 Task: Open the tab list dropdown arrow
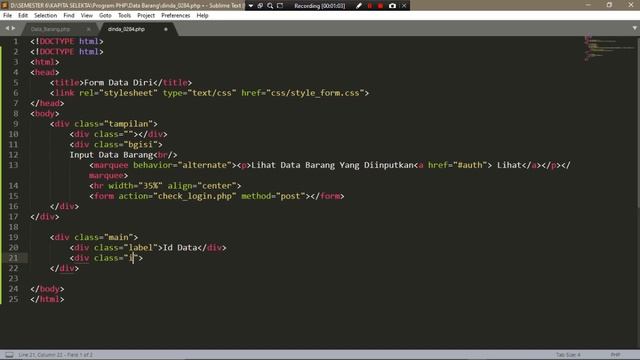pyautogui.click(x=635, y=28)
